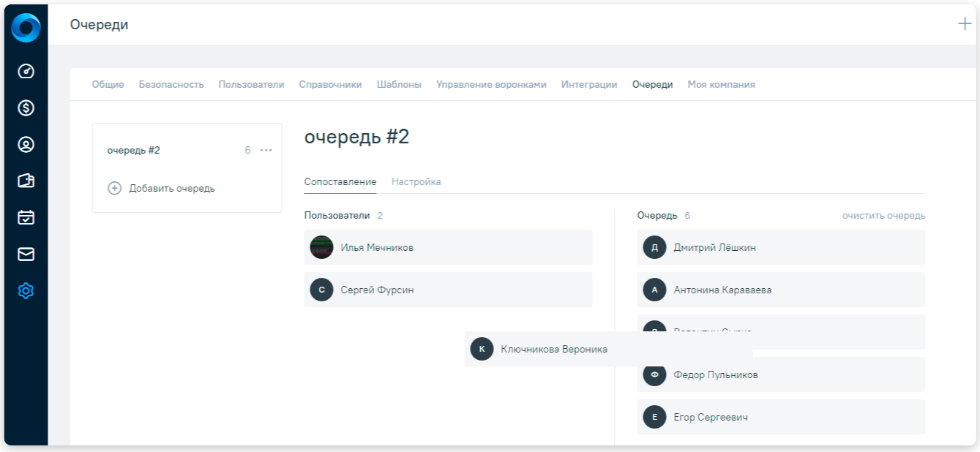Open the Интеграции tab
This screenshot has height=452, width=980.
pyautogui.click(x=588, y=84)
